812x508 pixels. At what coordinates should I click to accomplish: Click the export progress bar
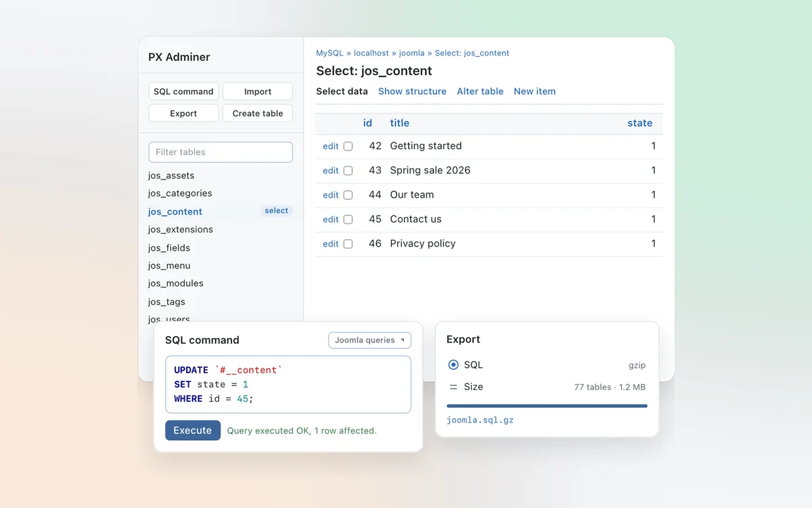coord(547,406)
